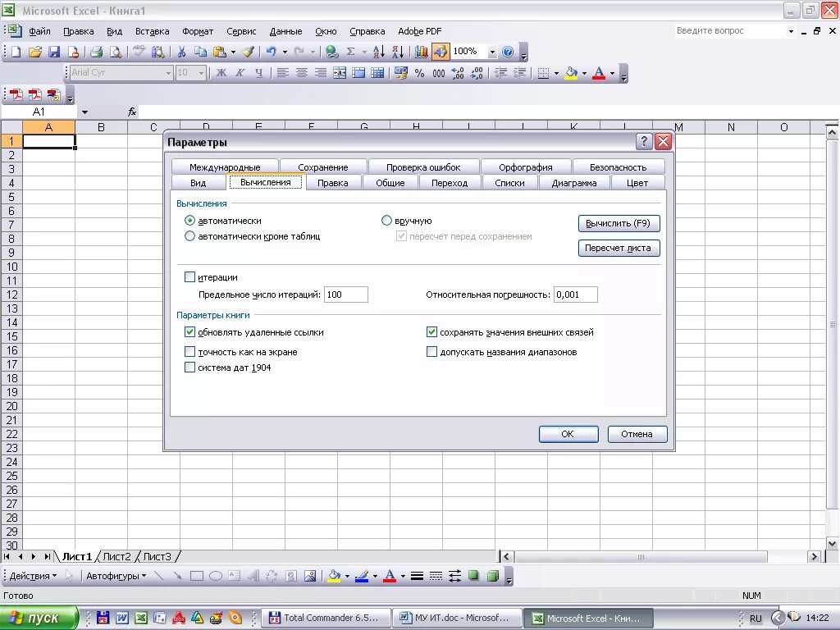This screenshot has height=630, width=840.
Task: Open the borders dropdown arrow
Action: tap(556, 73)
